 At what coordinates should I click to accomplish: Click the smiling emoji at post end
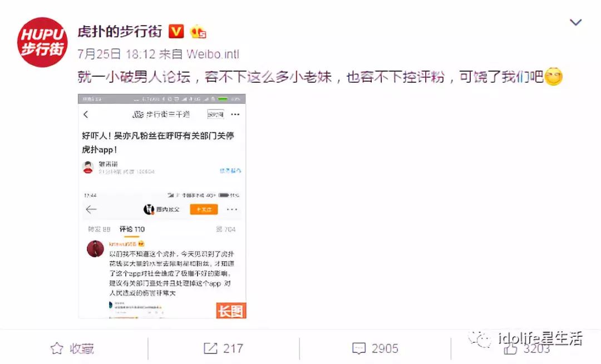point(554,76)
